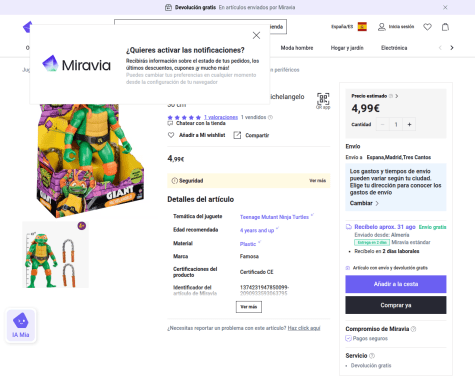
Task: Click periféricos breadcrumb link
Action: (286, 70)
